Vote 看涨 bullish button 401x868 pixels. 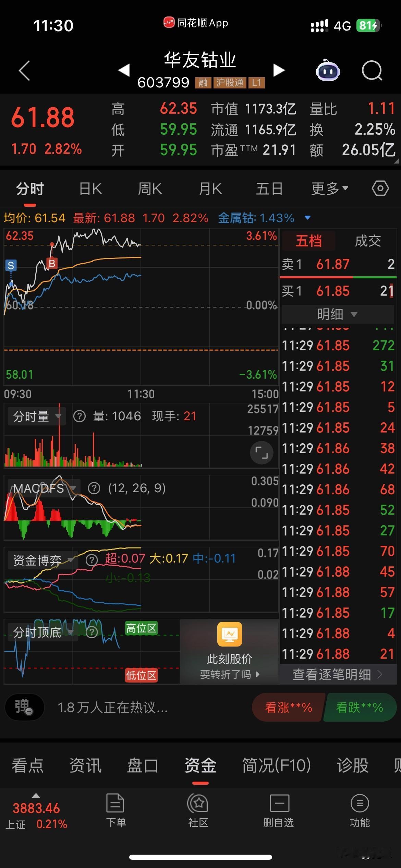point(288,707)
